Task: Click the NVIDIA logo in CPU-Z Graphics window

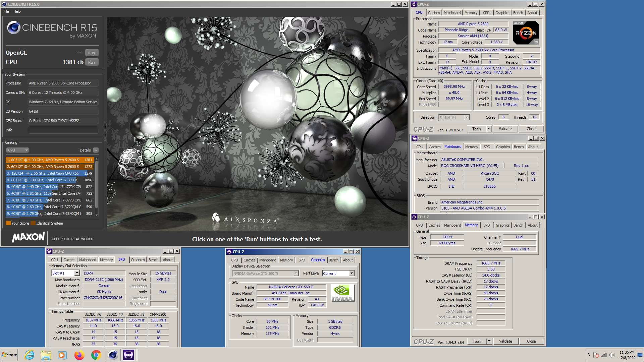Action: click(342, 293)
